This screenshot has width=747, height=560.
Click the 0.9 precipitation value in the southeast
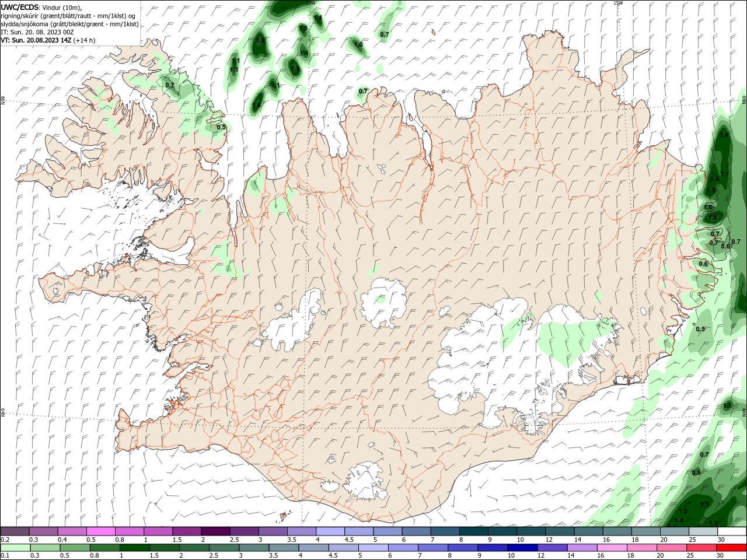(x=696, y=473)
